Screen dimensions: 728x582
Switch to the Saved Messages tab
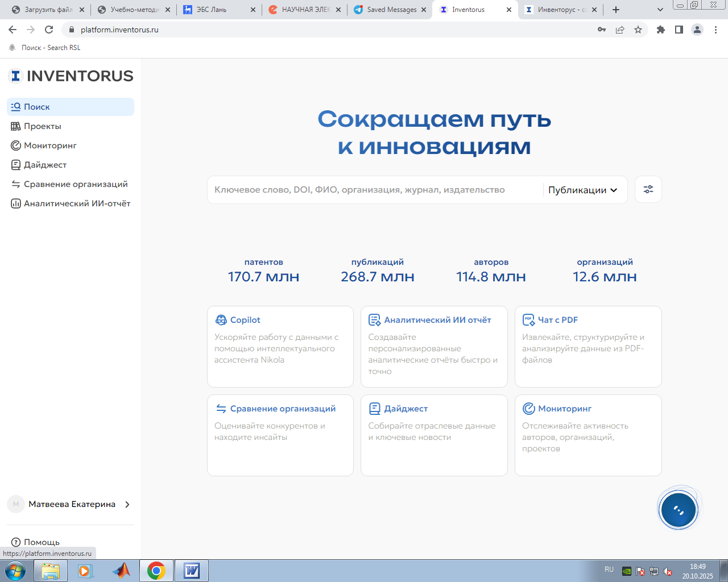(390, 10)
